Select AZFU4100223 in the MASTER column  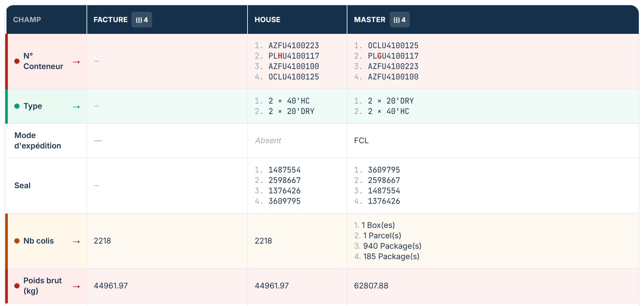[x=393, y=66]
